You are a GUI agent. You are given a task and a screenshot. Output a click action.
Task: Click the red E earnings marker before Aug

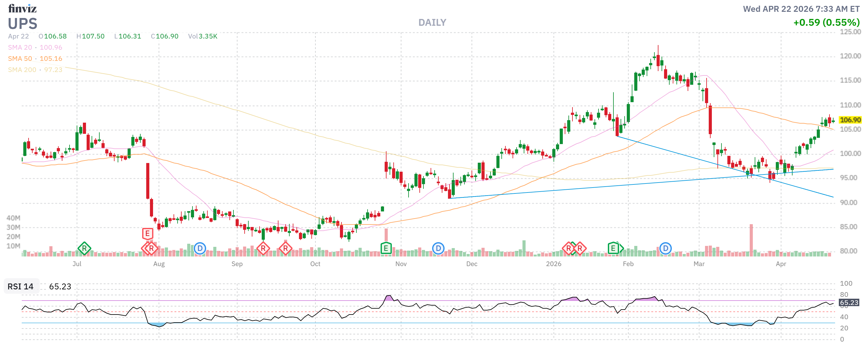pyautogui.click(x=147, y=233)
